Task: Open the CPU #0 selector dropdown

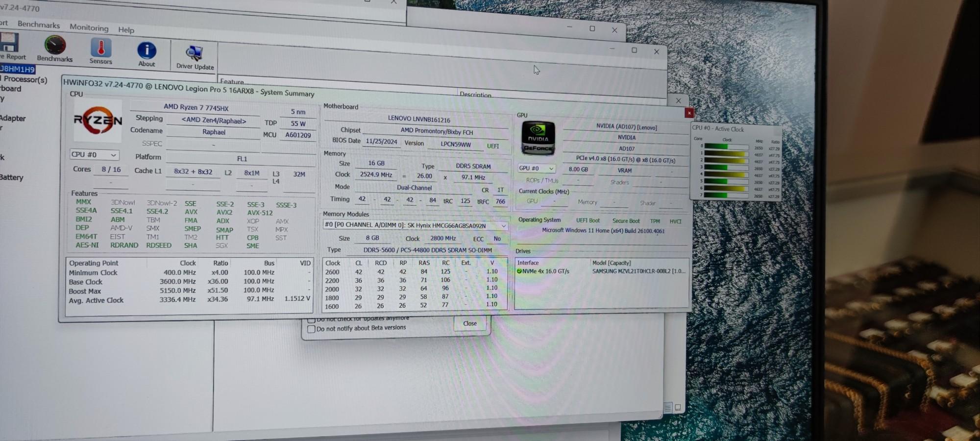Action: pyautogui.click(x=95, y=155)
